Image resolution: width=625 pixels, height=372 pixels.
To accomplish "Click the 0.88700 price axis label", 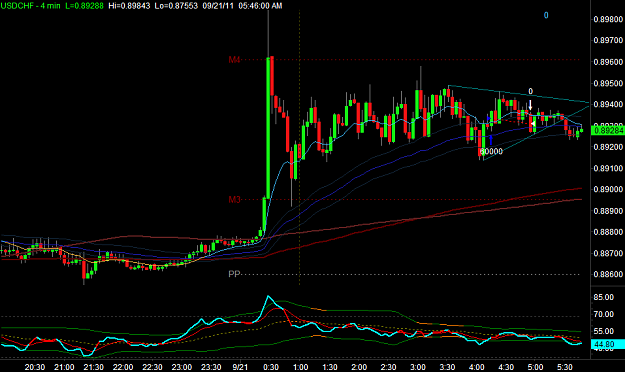I will [x=608, y=253].
